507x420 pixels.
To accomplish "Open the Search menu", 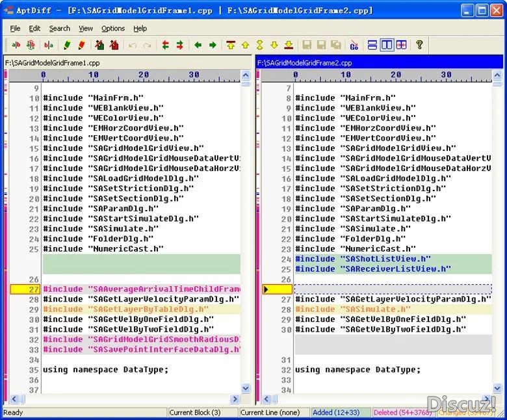I will (60, 29).
